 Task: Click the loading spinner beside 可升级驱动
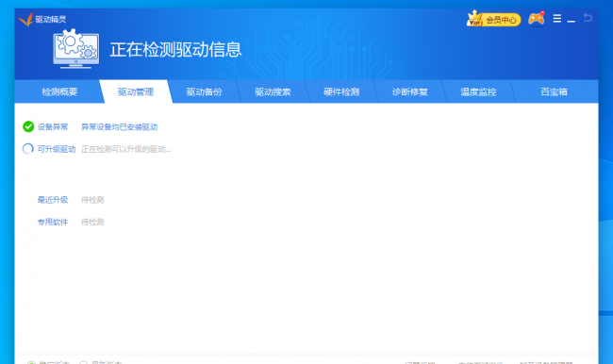coord(28,149)
